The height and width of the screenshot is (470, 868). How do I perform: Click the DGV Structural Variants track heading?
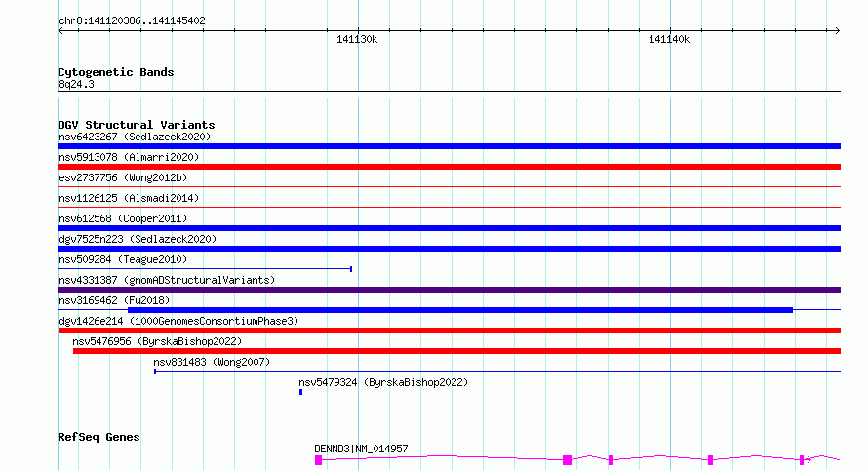(137, 125)
